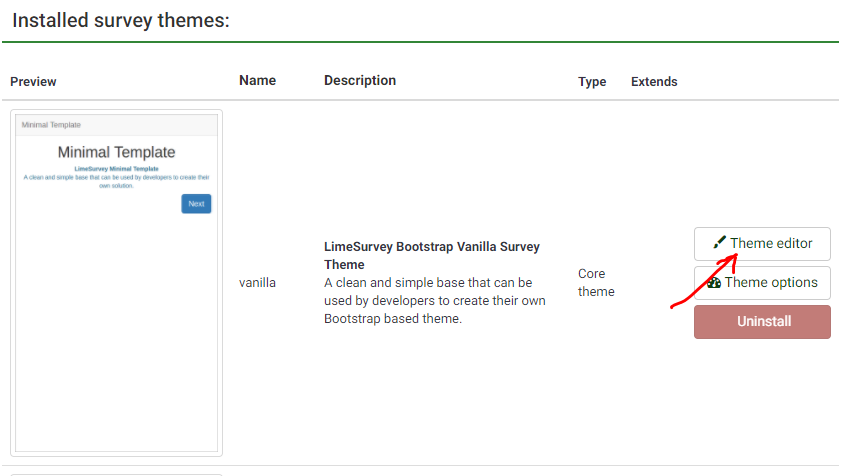The image size is (857, 476).
Task: Click the 'LimeSurvey Minimal Template' preview subtitle
Action: 116,169
